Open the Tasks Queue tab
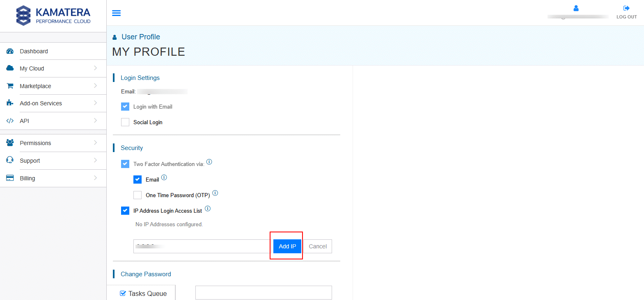The height and width of the screenshot is (300, 644). pyautogui.click(x=143, y=293)
